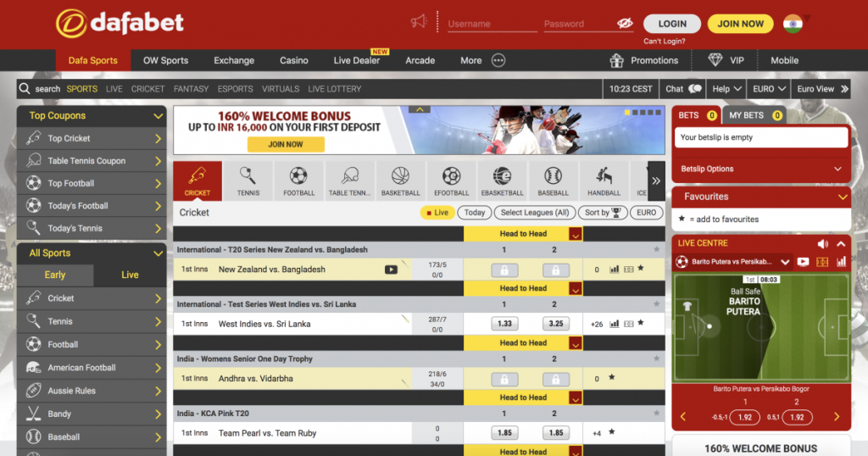868x456 pixels.
Task: Star the T20 Series New Zealand league
Action: click(657, 249)
